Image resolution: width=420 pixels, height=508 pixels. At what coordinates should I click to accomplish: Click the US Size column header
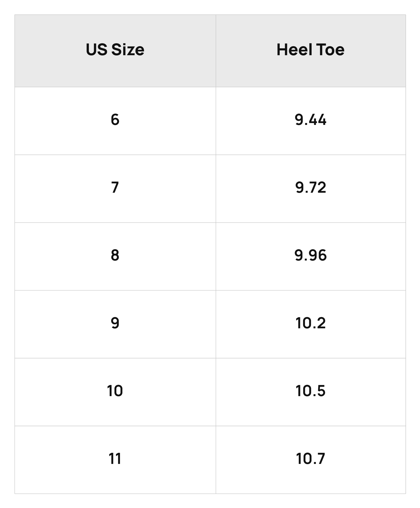(115, 51)
